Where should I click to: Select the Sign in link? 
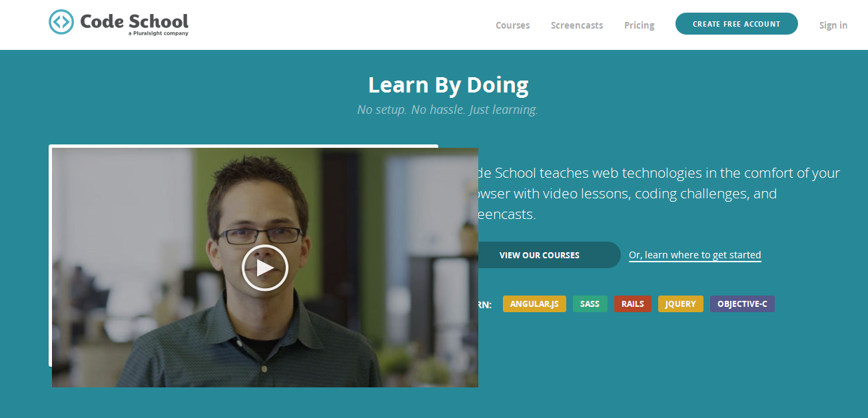click(x=833, y=25)
